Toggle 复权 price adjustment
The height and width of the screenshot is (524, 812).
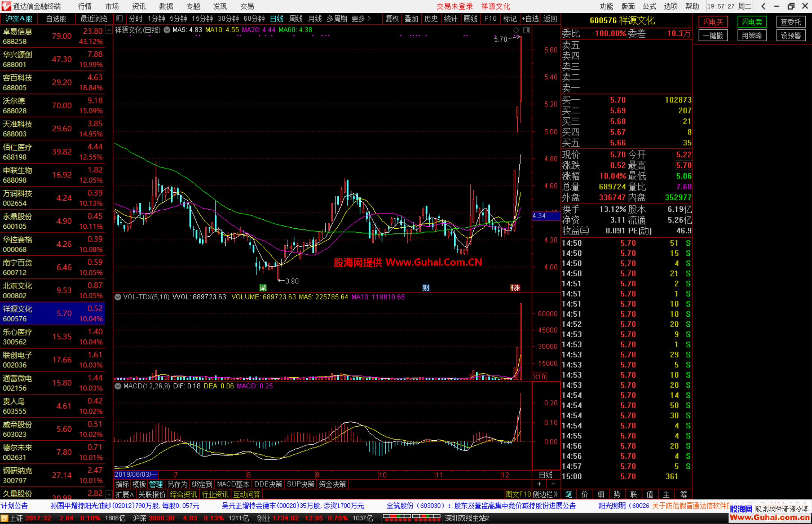coord(392,18)
